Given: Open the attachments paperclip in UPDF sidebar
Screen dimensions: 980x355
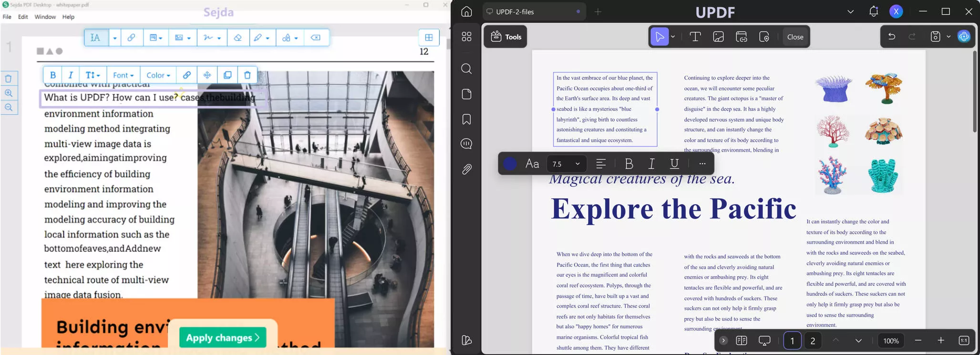Looking at the screenshot, I should pyautogui.click(x=466, y=169).
